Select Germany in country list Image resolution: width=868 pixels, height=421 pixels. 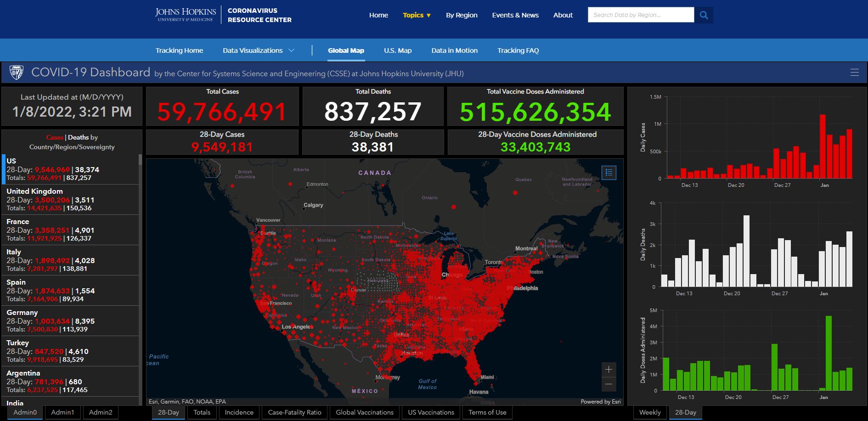pos(70,320)
